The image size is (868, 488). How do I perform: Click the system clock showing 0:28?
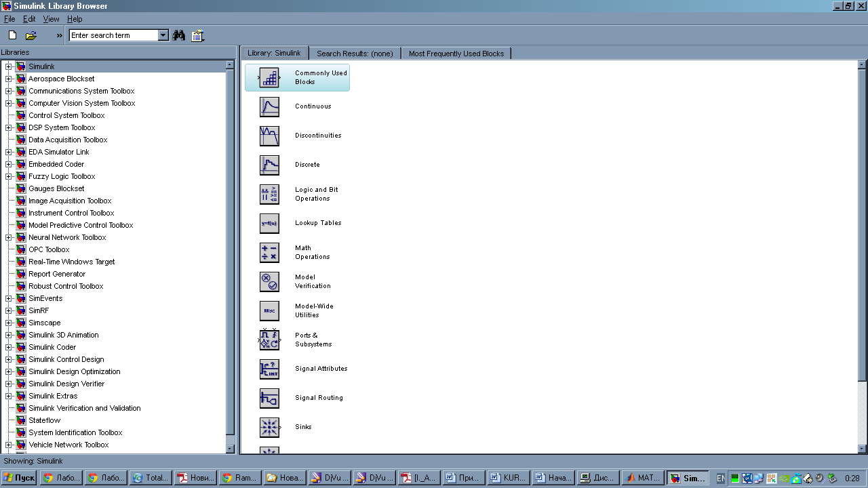click(x=852, y=479)
